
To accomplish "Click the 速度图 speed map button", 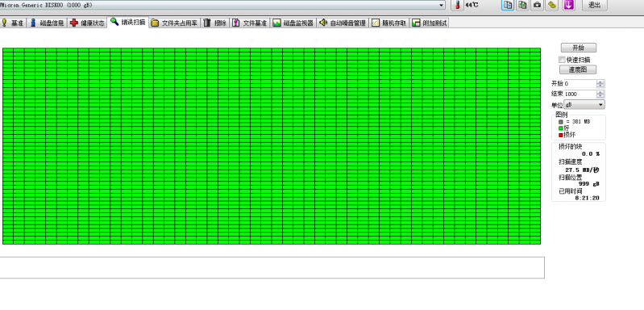I will (x=578, y=69).
